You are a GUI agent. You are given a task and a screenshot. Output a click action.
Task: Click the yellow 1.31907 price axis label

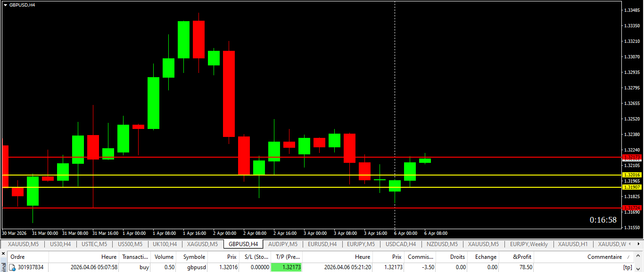[x=632, y=187]
